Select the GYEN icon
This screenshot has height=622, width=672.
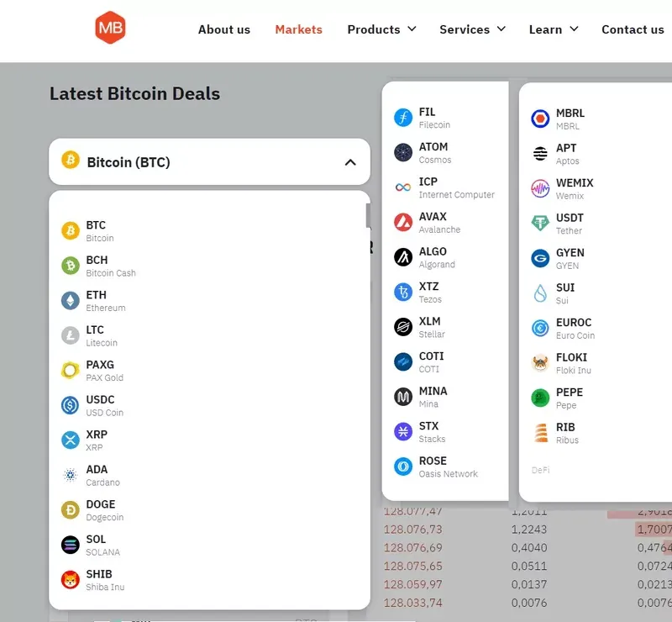point(540,258)
